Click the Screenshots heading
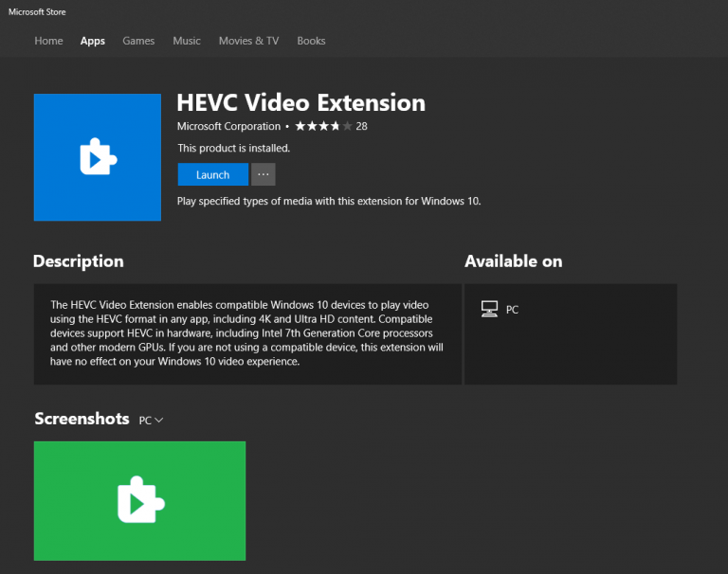The image size is (728, 574). (x=82, y=419)
